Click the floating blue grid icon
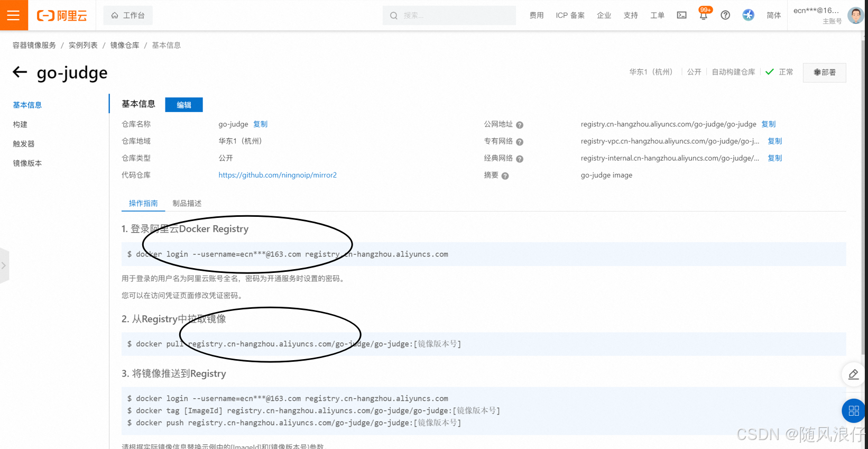This screenshot has width=868, height=449. tap(853, 411)
